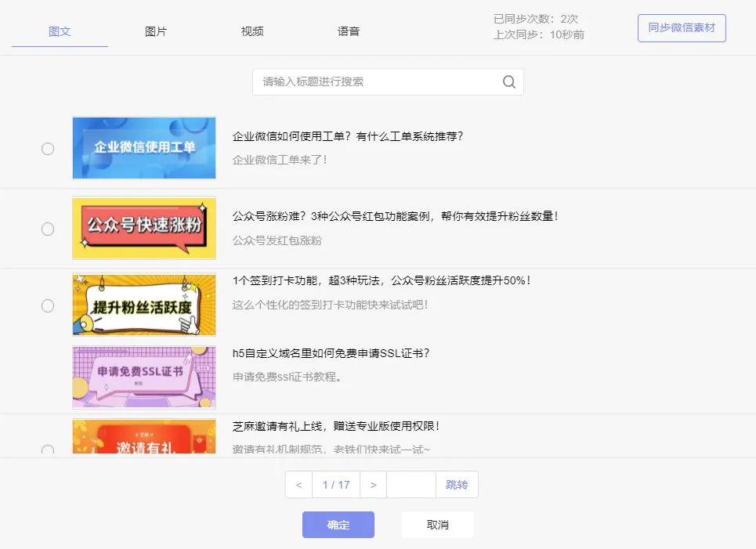The width and height of the screenshot is (756, 549).
Task: Switch to the 图文 tab
Action: click(60, 32)
